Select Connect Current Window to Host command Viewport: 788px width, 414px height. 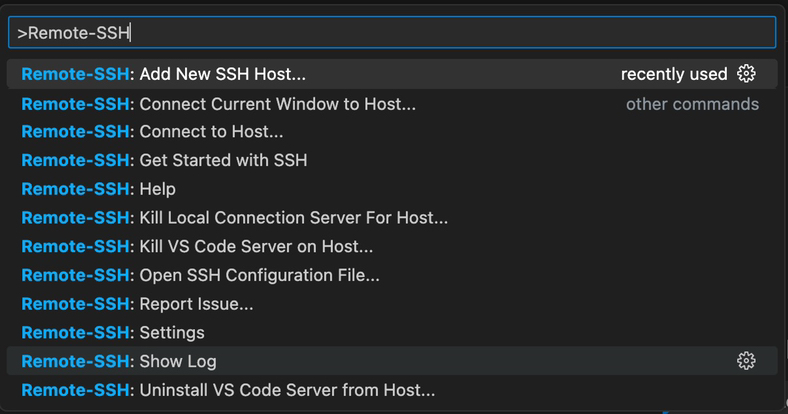click(x=392, y=104)
